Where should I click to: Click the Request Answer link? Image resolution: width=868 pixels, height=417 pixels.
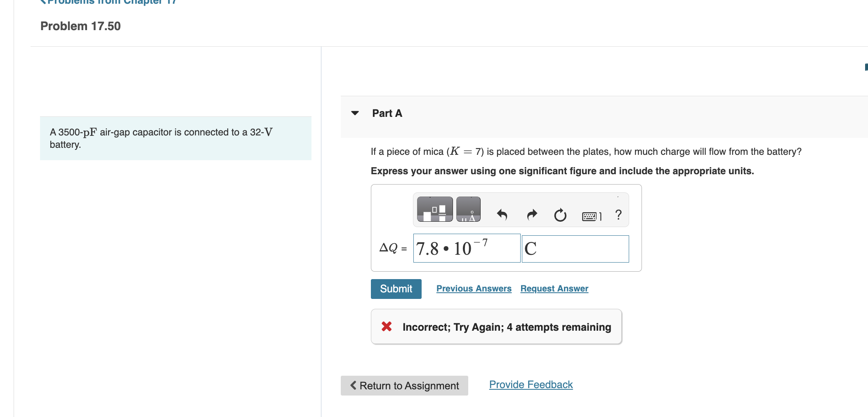click(x=554, y=288)
